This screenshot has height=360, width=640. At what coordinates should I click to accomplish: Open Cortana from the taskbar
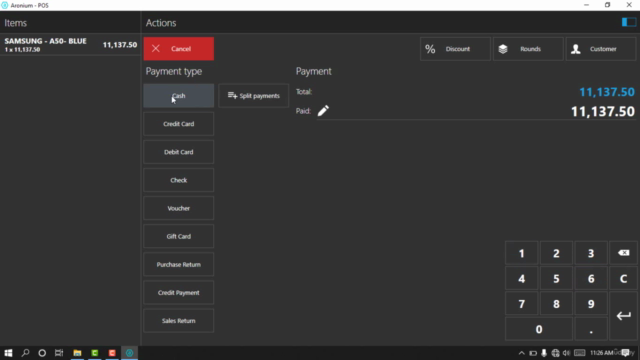(42, 353)
